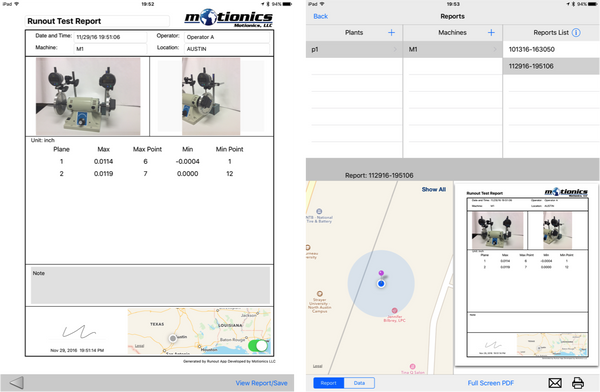Edit the Machine field M1
The width and height of the screenshot is (600, 392).
point(110,49)
